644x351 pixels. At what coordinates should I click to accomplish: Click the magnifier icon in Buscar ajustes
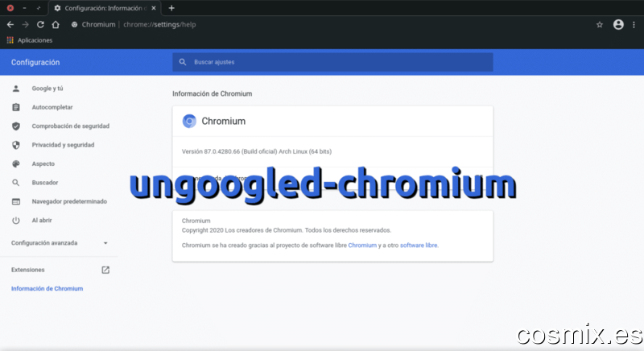pyautogui.click(x=183, y=62)
